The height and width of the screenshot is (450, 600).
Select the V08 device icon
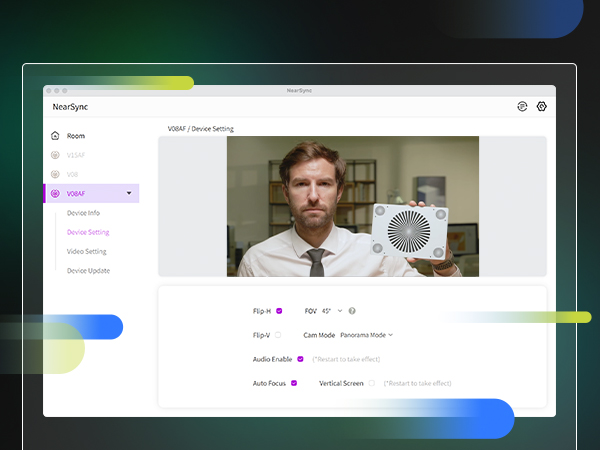pyautogui.click(x=55, y=174)
